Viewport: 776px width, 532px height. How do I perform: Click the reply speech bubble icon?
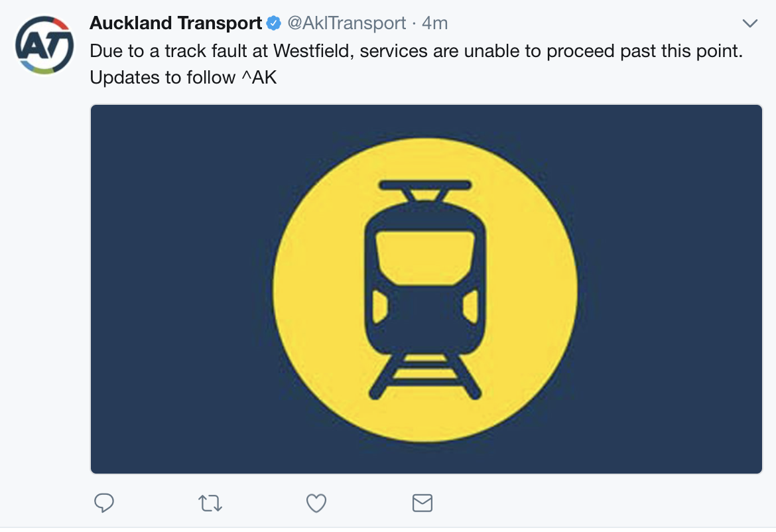[104, 503]
